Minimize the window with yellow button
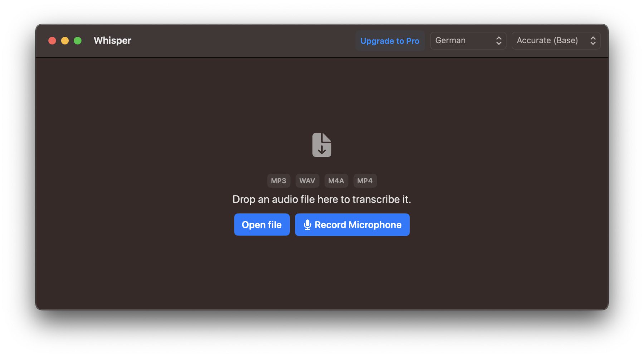Screen dimensions: 644x357 pyautogui.click(x=65, y=41)
